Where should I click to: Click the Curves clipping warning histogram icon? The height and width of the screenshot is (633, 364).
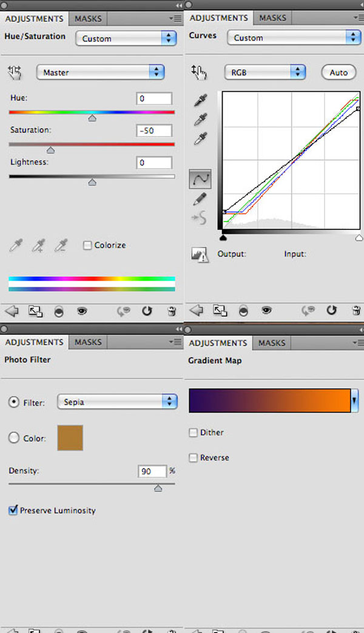(x=200, y=255)
